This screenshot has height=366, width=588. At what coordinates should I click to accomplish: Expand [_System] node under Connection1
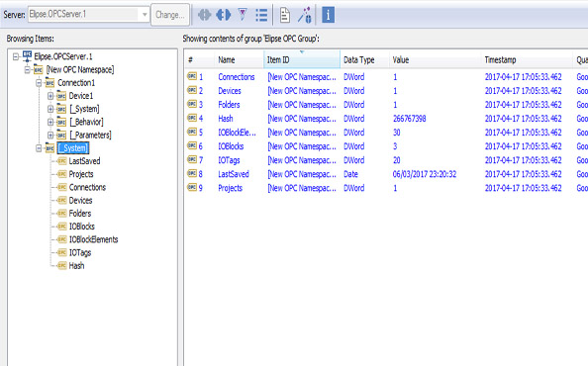[x=50, y=109]
